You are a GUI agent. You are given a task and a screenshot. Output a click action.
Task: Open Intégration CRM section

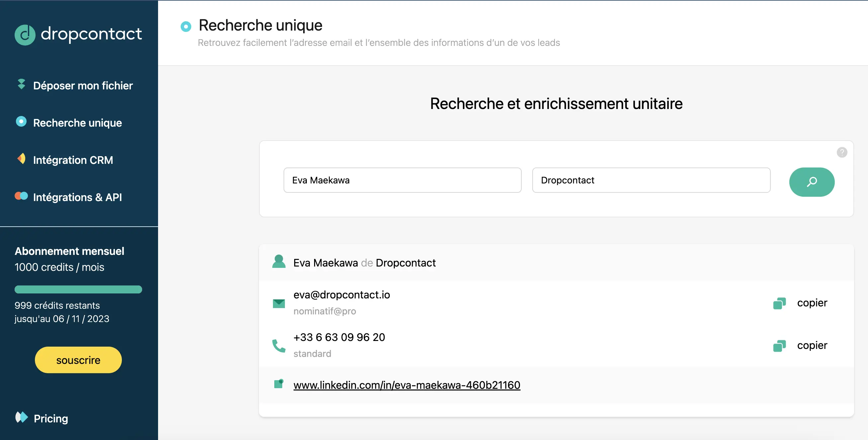73,160
